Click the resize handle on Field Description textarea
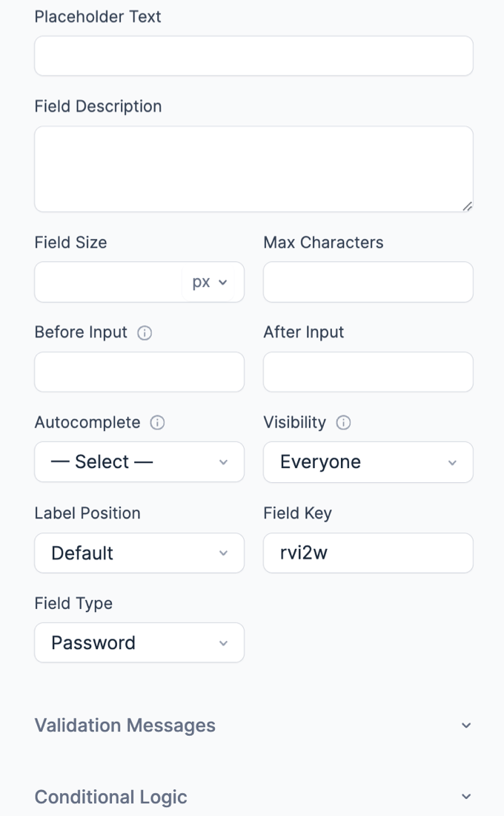Screen dimensions: 504x816 468,208
